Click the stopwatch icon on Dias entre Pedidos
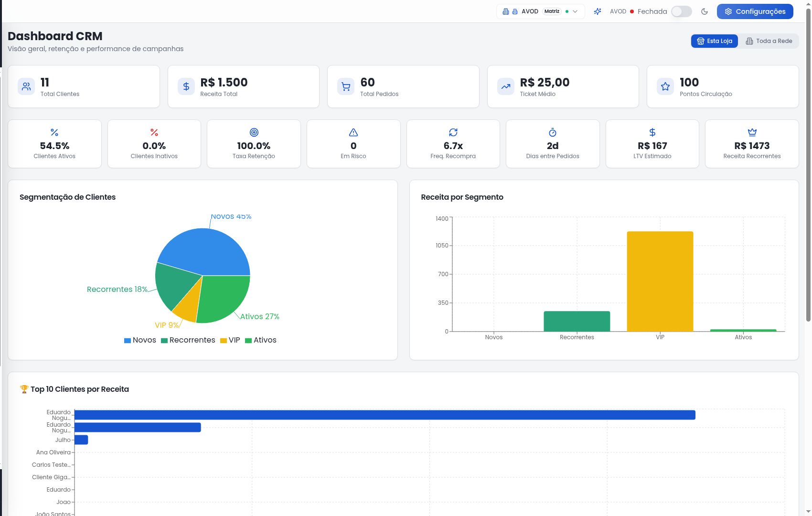Screen dimensions: 812x516 (x=553, y=132)
